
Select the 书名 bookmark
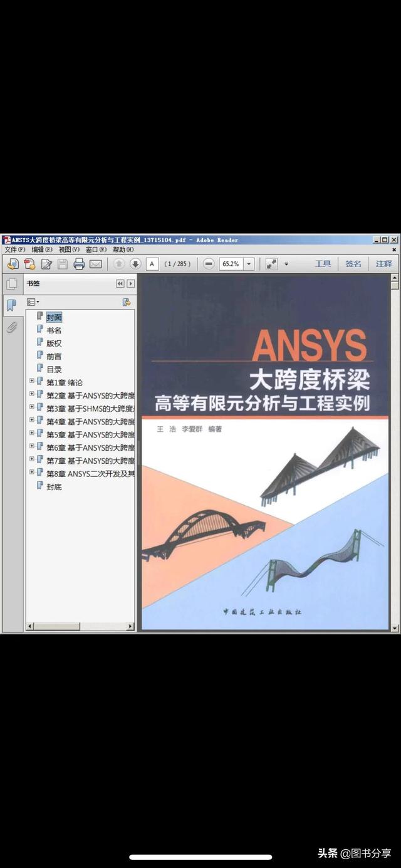(x=54, y=330)
